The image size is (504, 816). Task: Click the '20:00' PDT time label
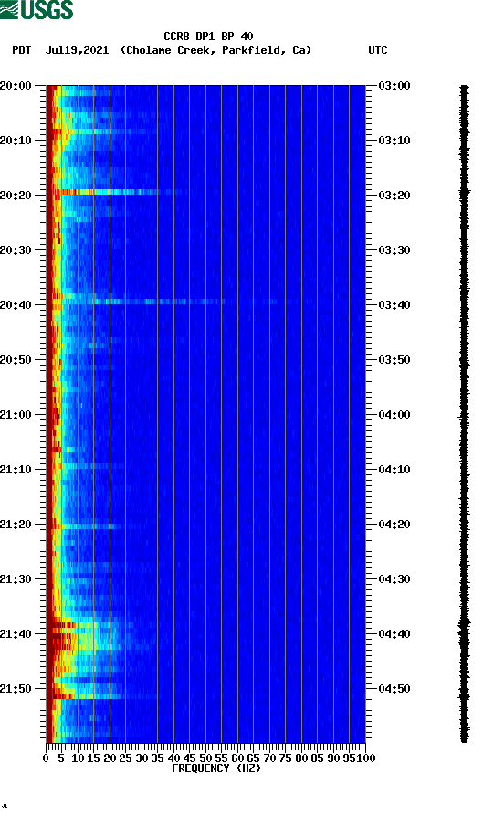coord(16,85)
